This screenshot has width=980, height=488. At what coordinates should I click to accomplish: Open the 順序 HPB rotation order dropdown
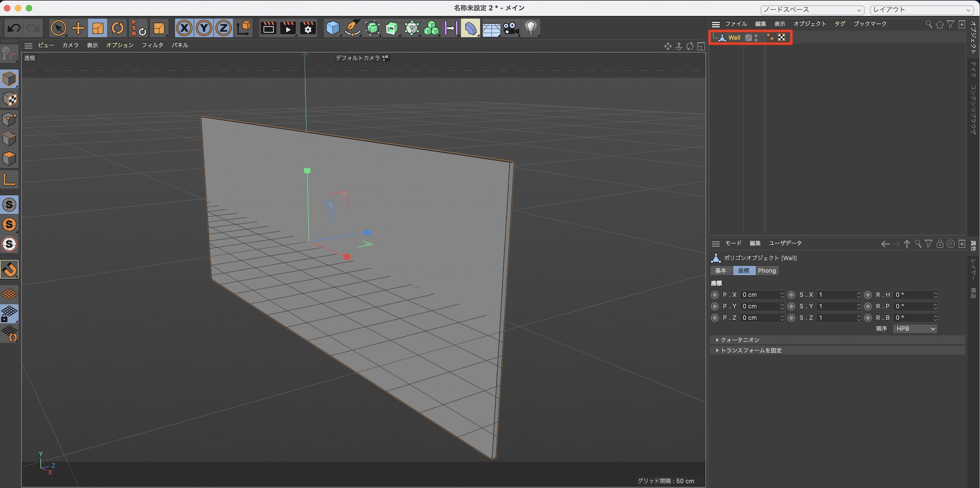915,329
